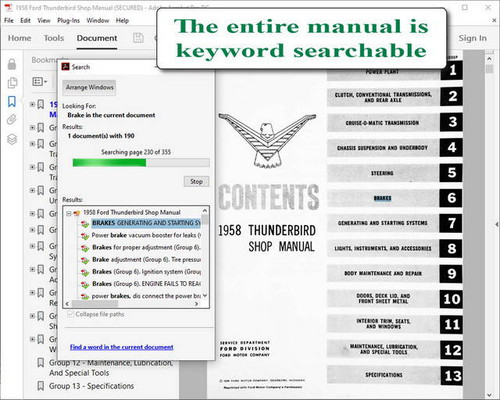The width and height of the screenshot is (500, 400).
Task: Toggle the Collapse file paths checkbox
Action: coord(70,314)
